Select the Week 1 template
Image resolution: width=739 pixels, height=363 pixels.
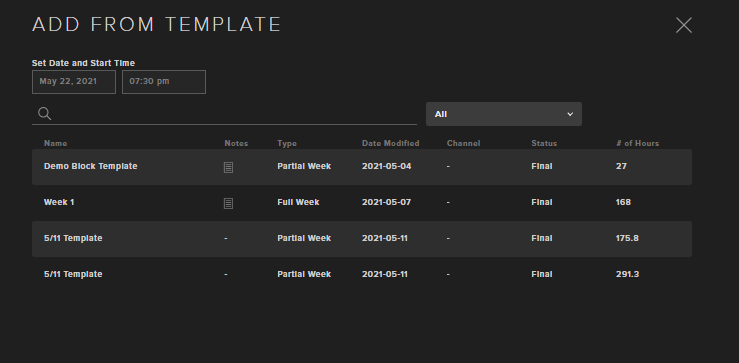pos(362,203)
